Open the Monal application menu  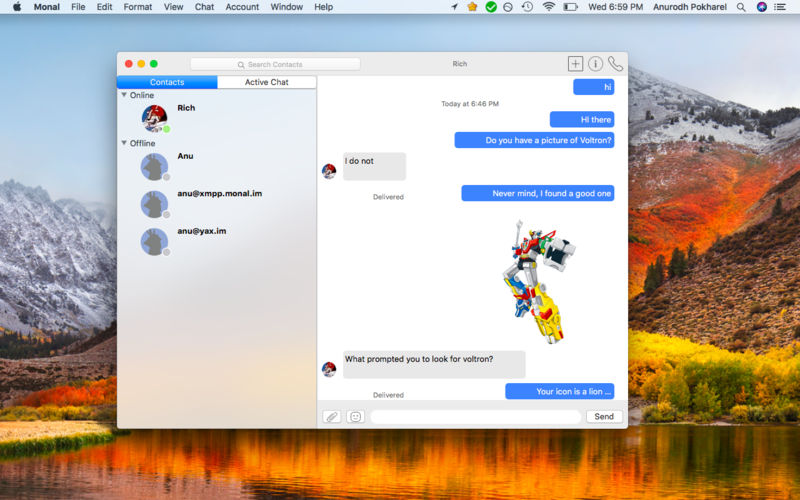pyautogui.click(x=46, y=7)
